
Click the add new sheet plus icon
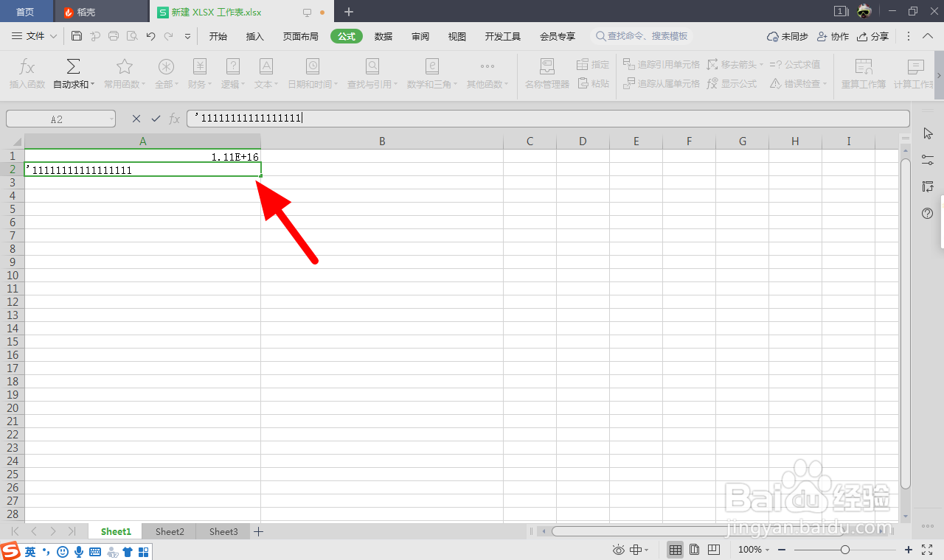pyautogui.click(x=259, y=531)
